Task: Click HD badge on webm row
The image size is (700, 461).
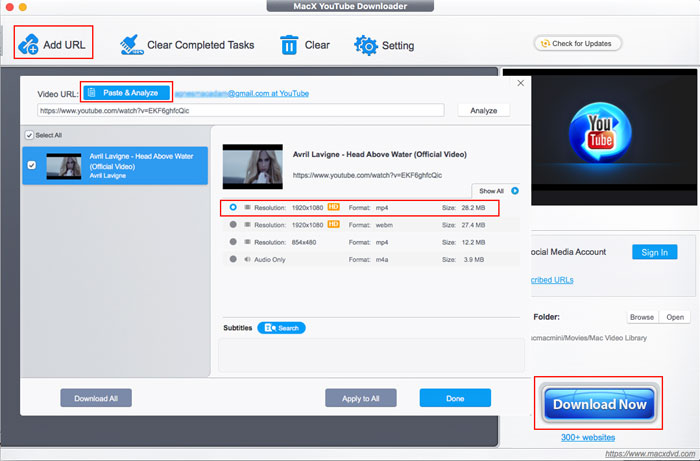Action: 333,224
